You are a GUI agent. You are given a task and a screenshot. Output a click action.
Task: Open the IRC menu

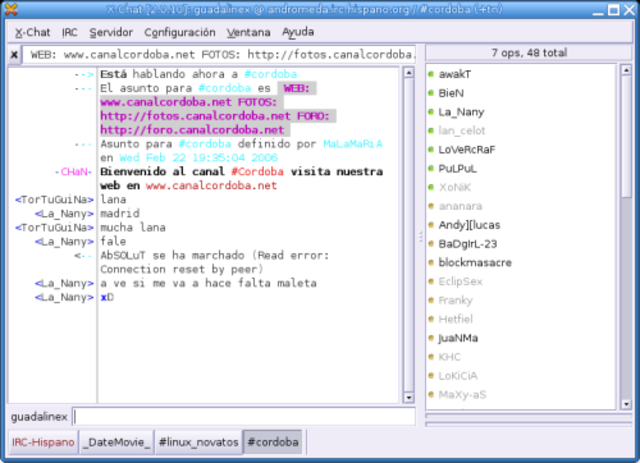coord(69,32)
